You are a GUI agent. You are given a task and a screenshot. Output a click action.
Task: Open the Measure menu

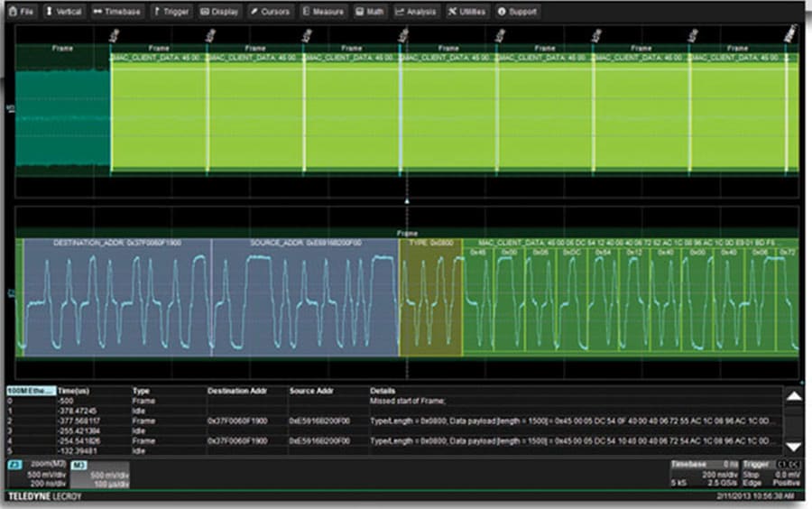(x=323, y=12)
